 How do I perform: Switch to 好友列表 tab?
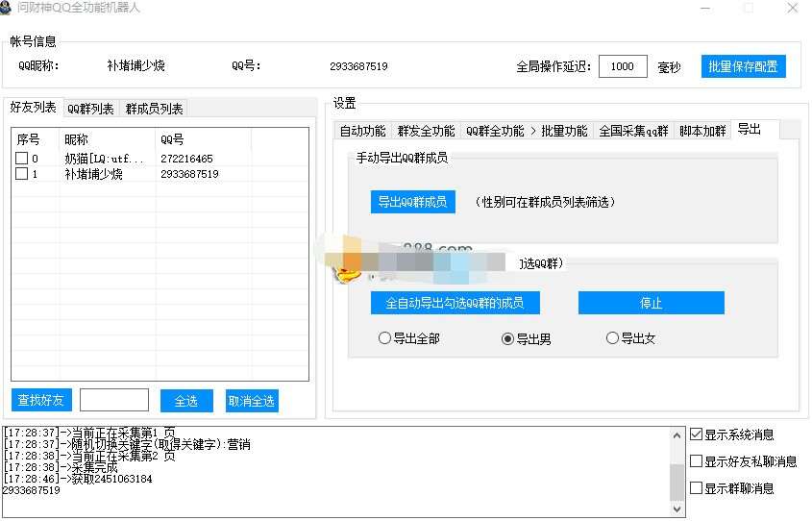[33, 108]
